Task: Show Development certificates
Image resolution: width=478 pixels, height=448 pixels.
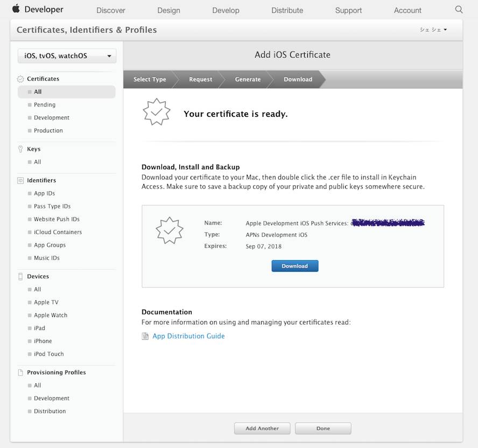Action: coord(52,118)
